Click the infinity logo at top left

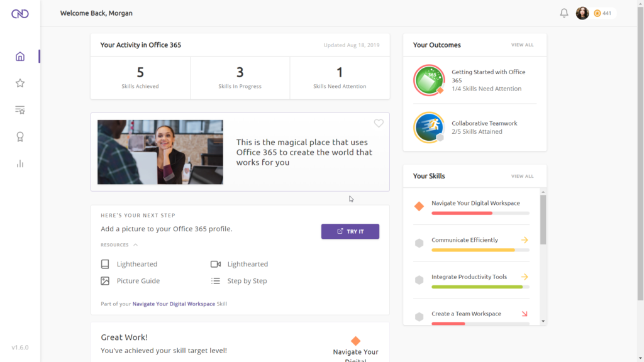(x=19, y=14)
